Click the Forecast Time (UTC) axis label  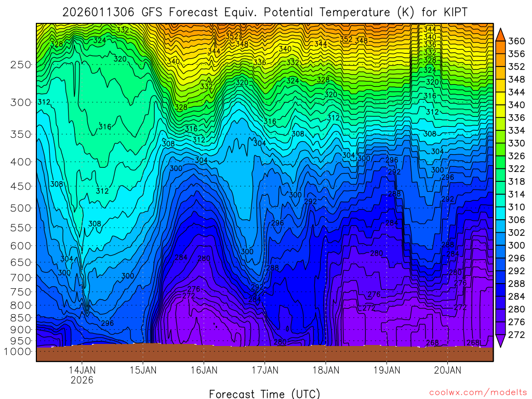(264, 394)
